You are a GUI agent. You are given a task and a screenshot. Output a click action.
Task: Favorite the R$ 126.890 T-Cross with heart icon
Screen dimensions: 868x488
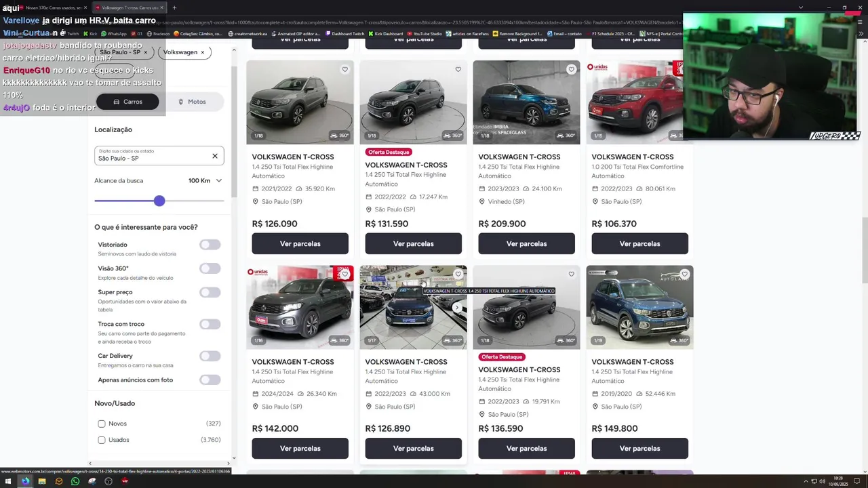458,274
